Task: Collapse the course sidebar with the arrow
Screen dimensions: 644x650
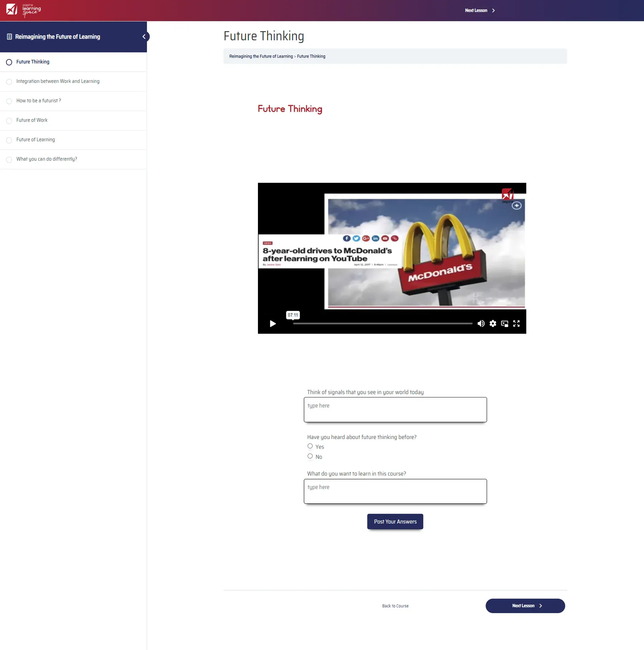Action: click(144, 36)
